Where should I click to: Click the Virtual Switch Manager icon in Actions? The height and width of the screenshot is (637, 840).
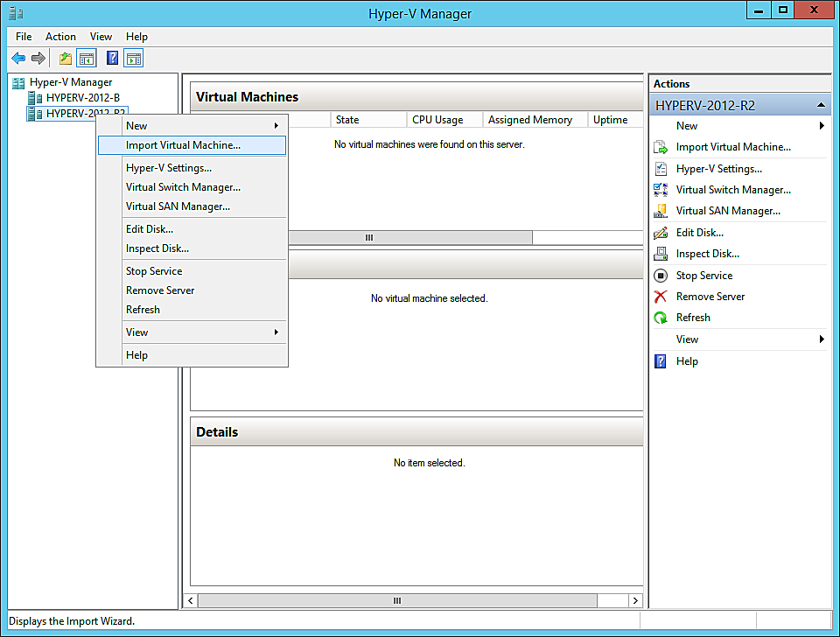pos(661,190)
